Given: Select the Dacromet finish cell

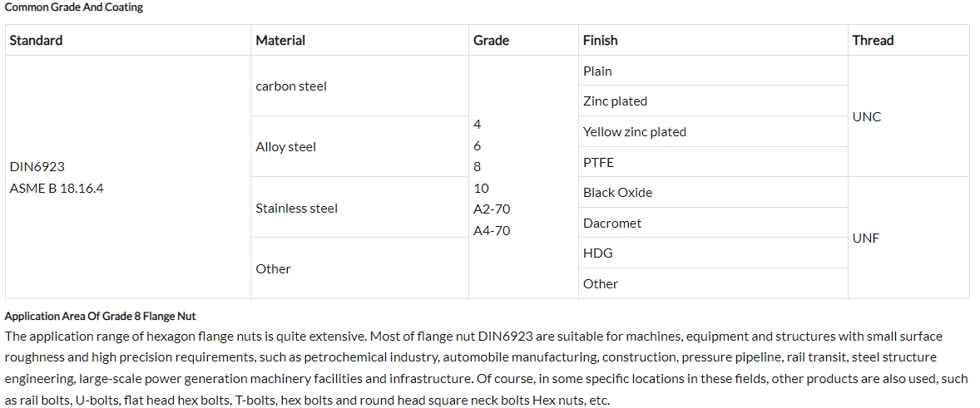Looking at the screenshot, I should (612, 224).
